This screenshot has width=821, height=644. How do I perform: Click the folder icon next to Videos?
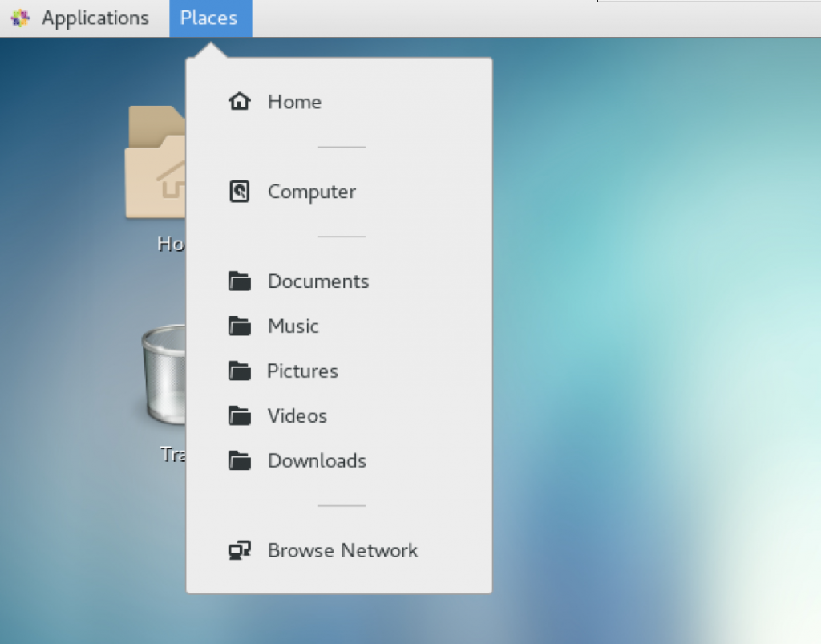tap(239, 416)
